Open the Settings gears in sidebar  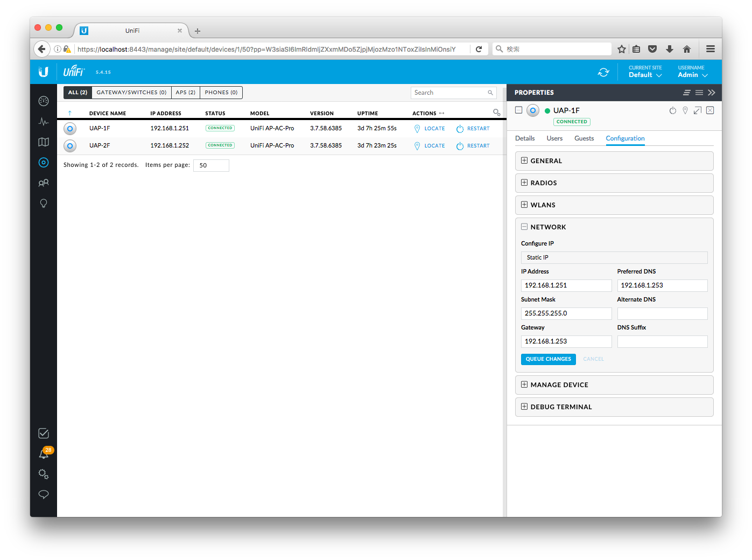coord(44,474)
